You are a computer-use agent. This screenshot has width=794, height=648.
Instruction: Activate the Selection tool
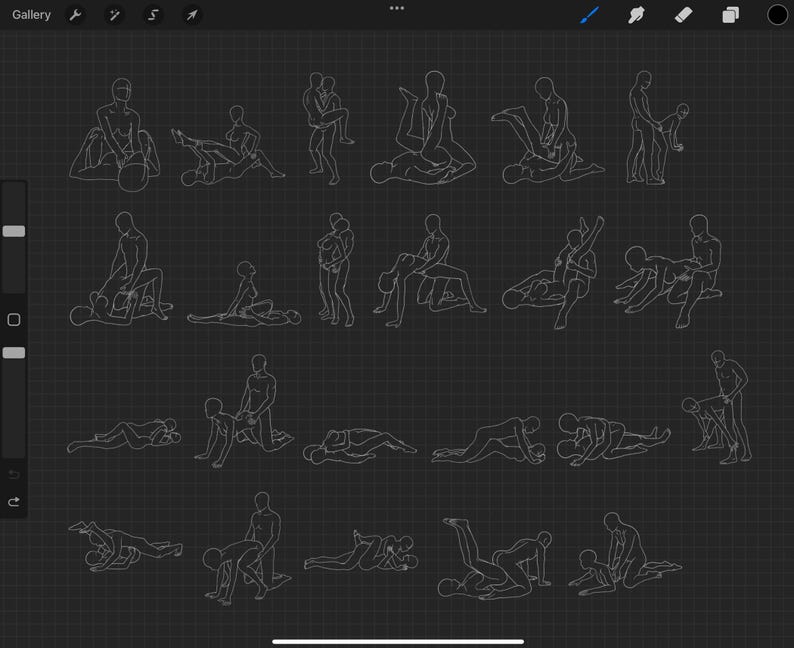click(x=152, y=15)
